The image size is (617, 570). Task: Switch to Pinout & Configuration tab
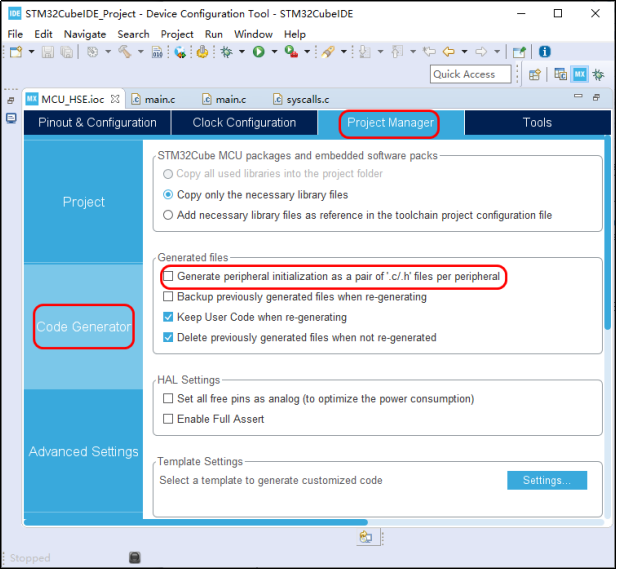point(97,123)
